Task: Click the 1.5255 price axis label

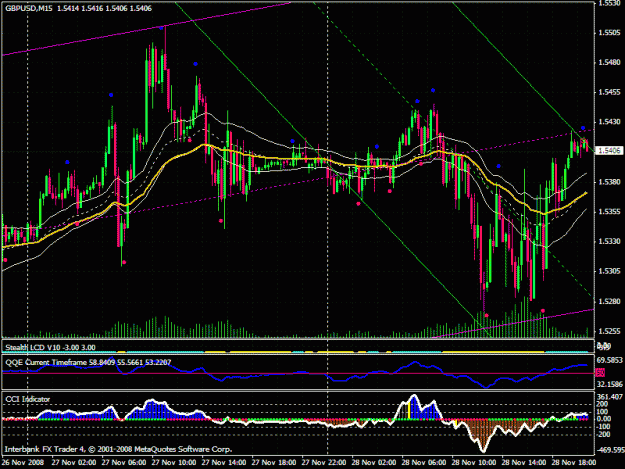Action: point(609,332)
